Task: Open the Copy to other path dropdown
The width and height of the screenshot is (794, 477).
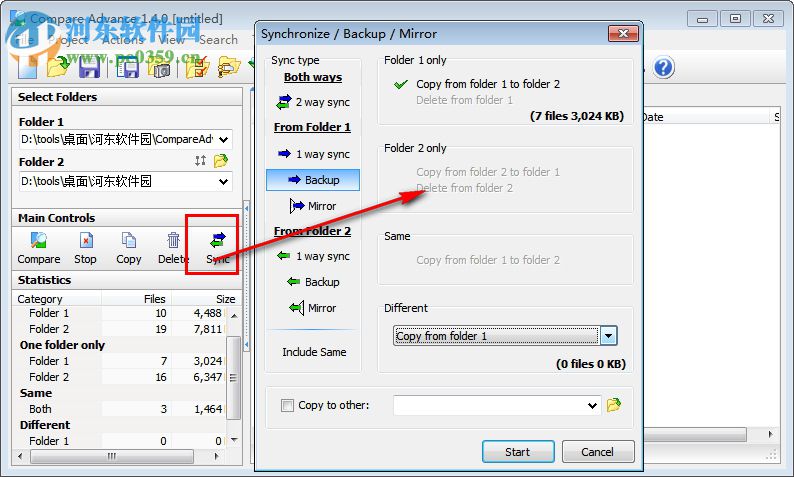Action: point(592,406)
